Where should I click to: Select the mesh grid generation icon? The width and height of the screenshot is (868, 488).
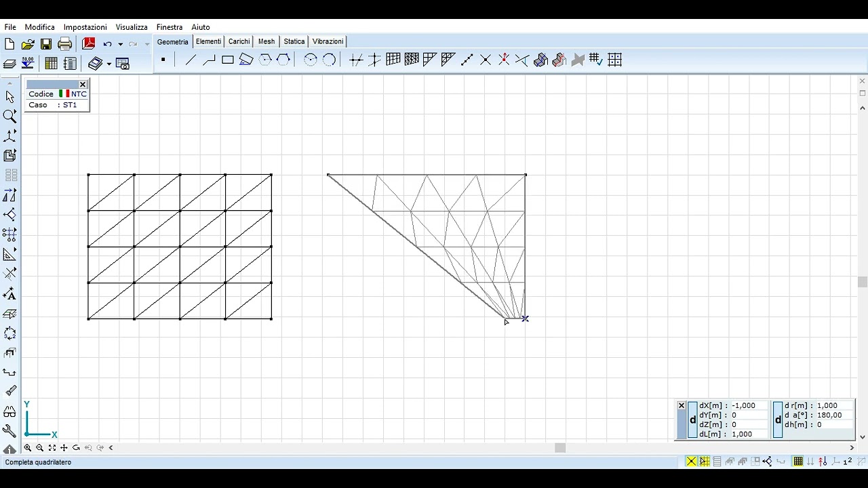click(x=393, y=60)
